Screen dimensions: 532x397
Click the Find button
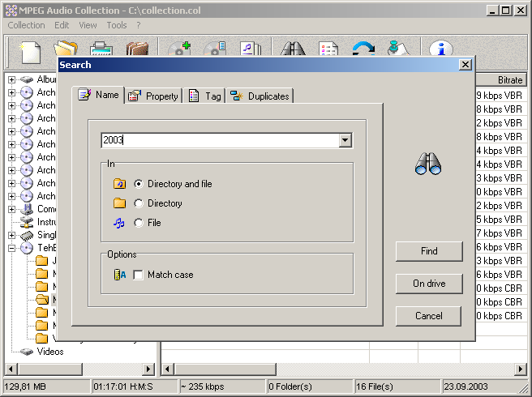point(429,251)
